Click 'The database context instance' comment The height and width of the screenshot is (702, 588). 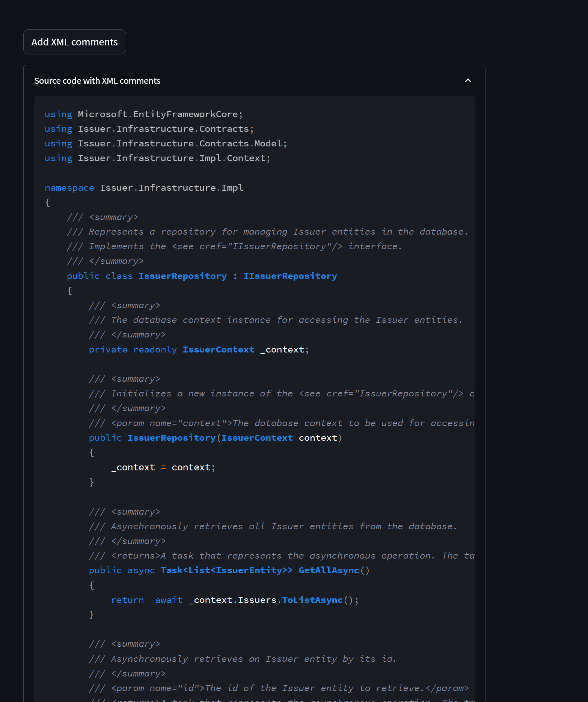click(276, 320)
